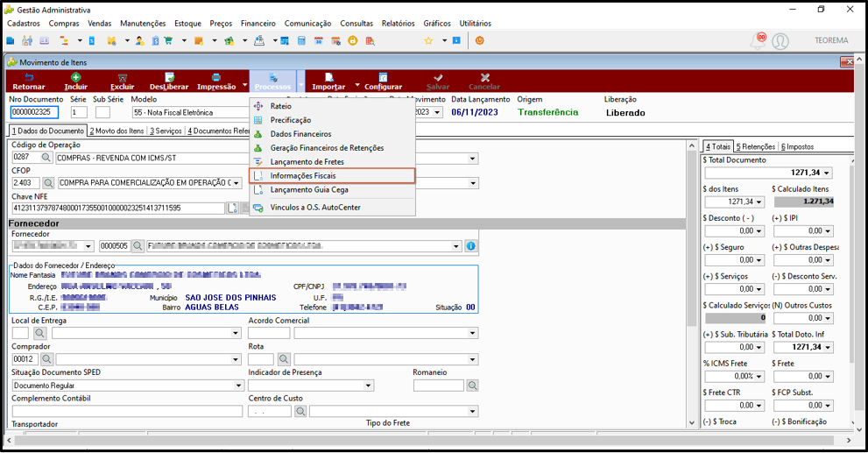The image size is (868, 453).
Task: Expand the Acordo Comercial dropdown
Action: point(472,333)
